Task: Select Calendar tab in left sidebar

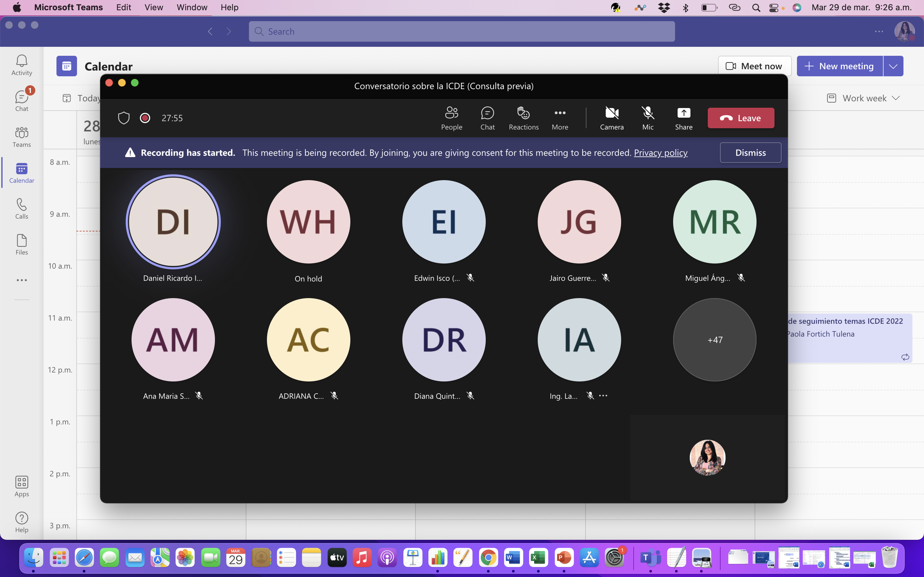Action: tap(22, 173)
